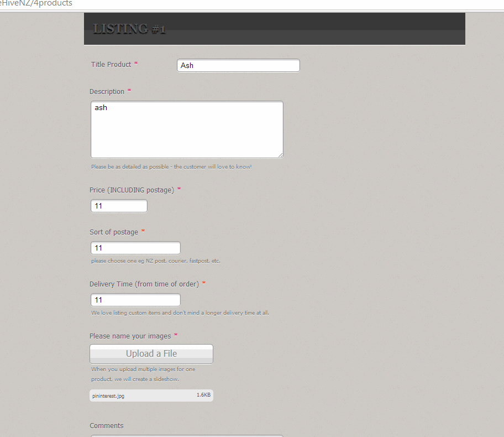This screenshot has width=504, height=437.
Task: Click the Title Product label
Action: (x=111, y=65)
